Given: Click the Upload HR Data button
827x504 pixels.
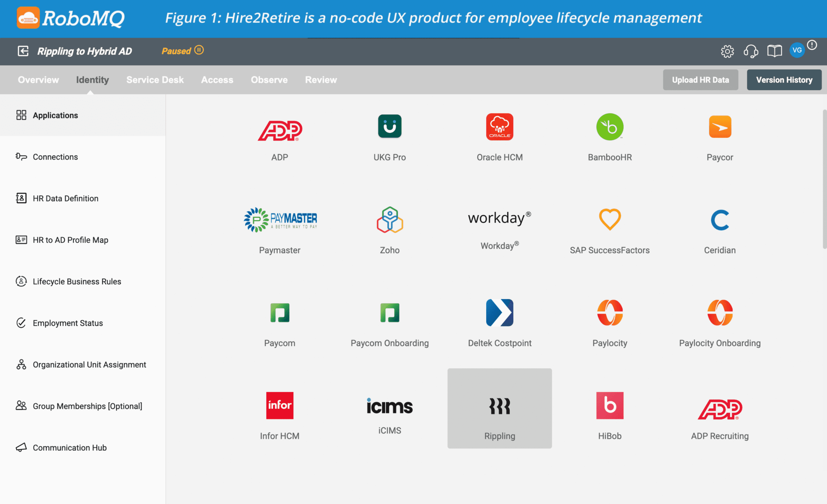Looking at the screenshot, I should pos(700,80).
